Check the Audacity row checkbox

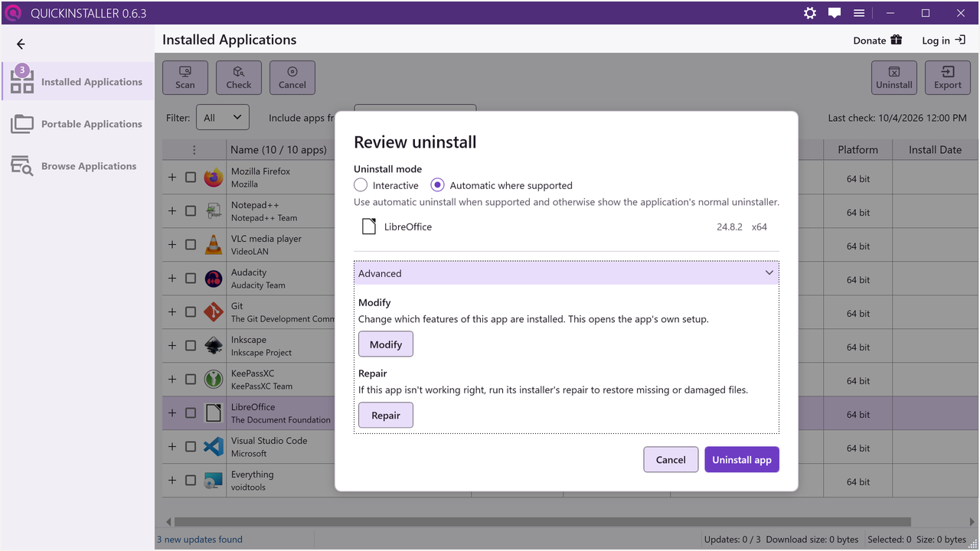point(191,279)
